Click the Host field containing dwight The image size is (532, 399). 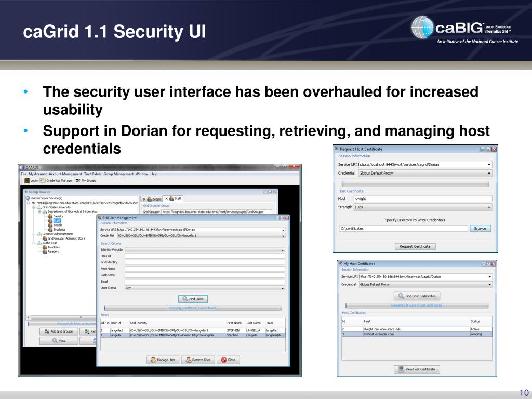(x=423, y=199)
